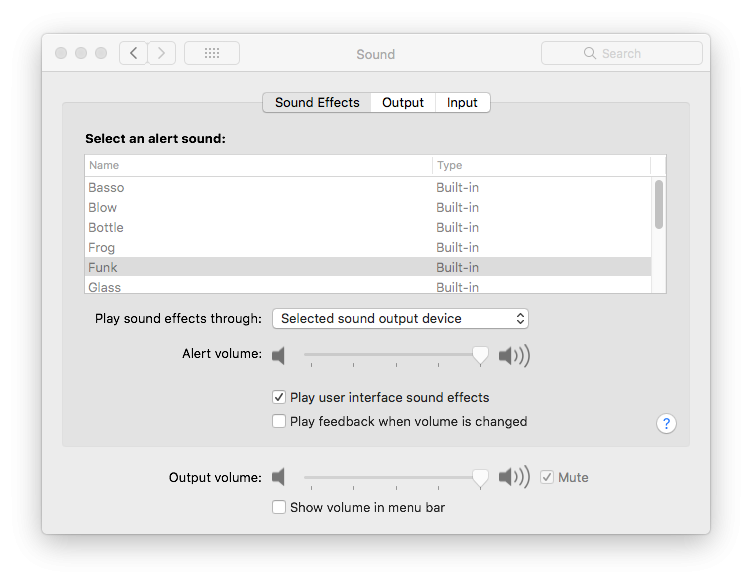
Task: Select the Blow alert sound
Action: click(368, 208)
